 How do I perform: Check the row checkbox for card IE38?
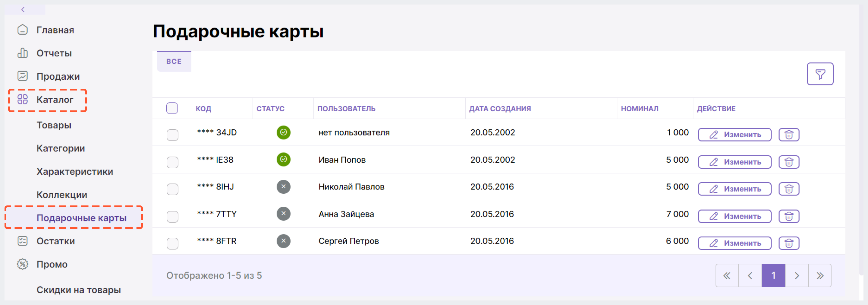[x=172, y=162]
